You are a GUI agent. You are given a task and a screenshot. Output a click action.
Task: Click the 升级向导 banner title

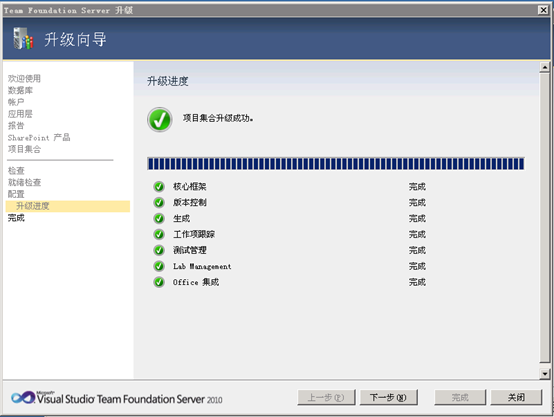(x=75, y=39)
